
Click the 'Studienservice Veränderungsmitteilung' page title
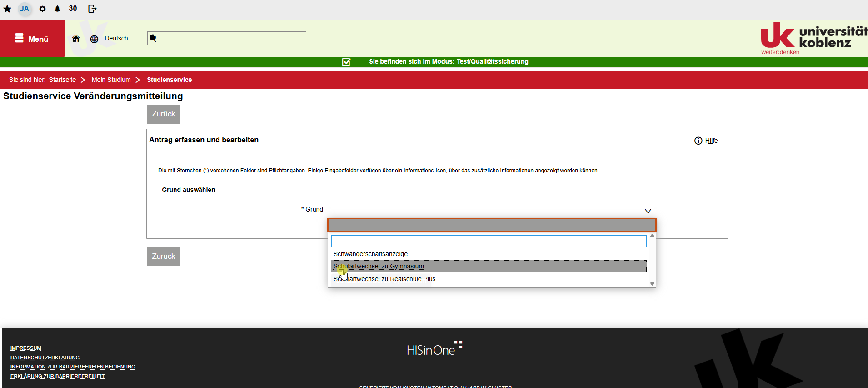pos(93,96)
